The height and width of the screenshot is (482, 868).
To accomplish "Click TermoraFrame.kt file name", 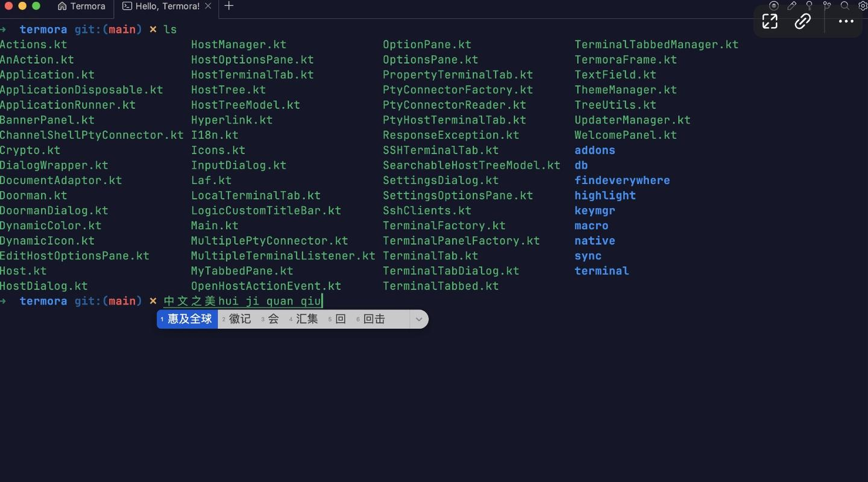I will click(x=626, y=60).
